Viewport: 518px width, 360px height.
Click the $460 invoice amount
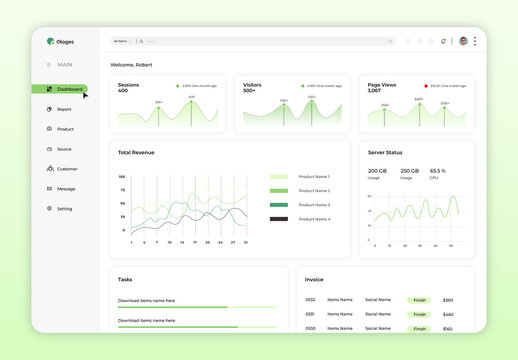[448, 314]
